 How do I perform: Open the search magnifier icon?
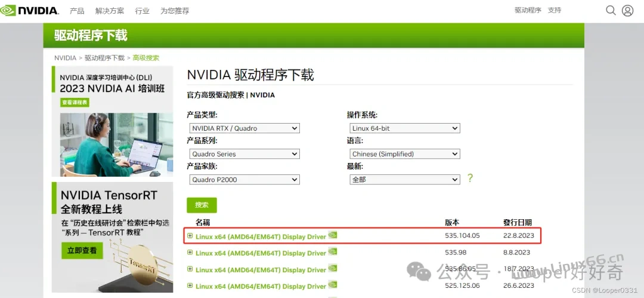611,10
